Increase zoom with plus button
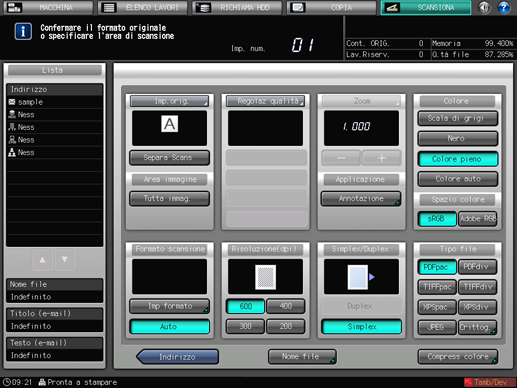 point(382,158)
